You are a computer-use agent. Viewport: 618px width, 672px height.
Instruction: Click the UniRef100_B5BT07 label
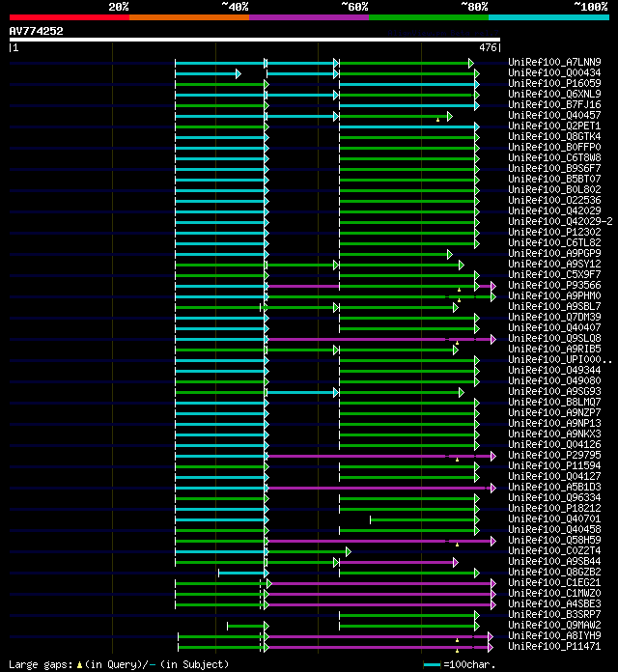tap(554, 179)
